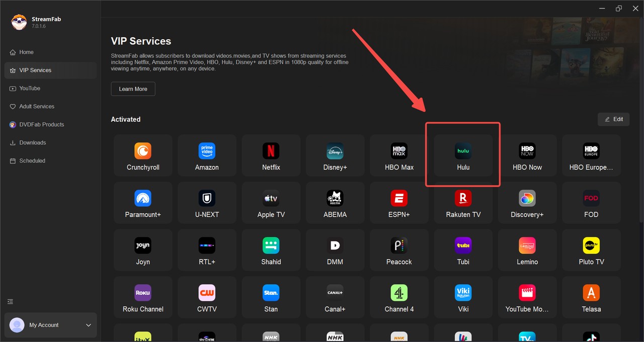
Task: Open the Netflix downloader tile
Action: click(x=271, y=155)
